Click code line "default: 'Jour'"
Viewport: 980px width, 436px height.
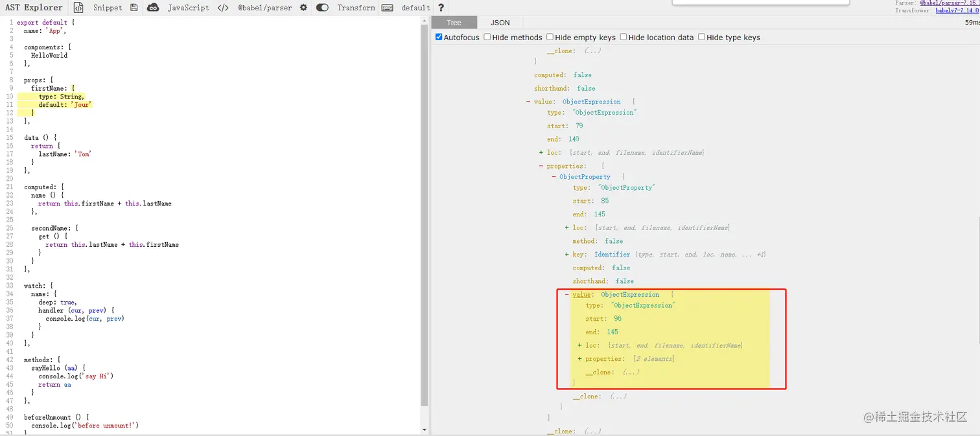[x=65, y=104]
